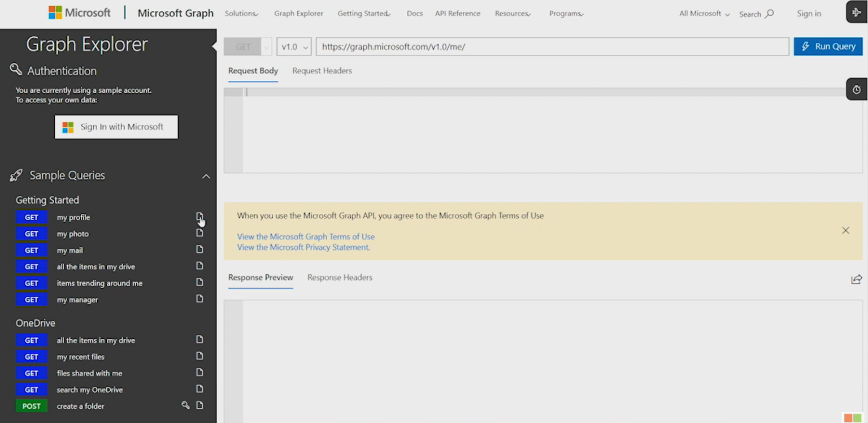View the Microsoft Graph Terms of Use link

click(x=306, y=236)
